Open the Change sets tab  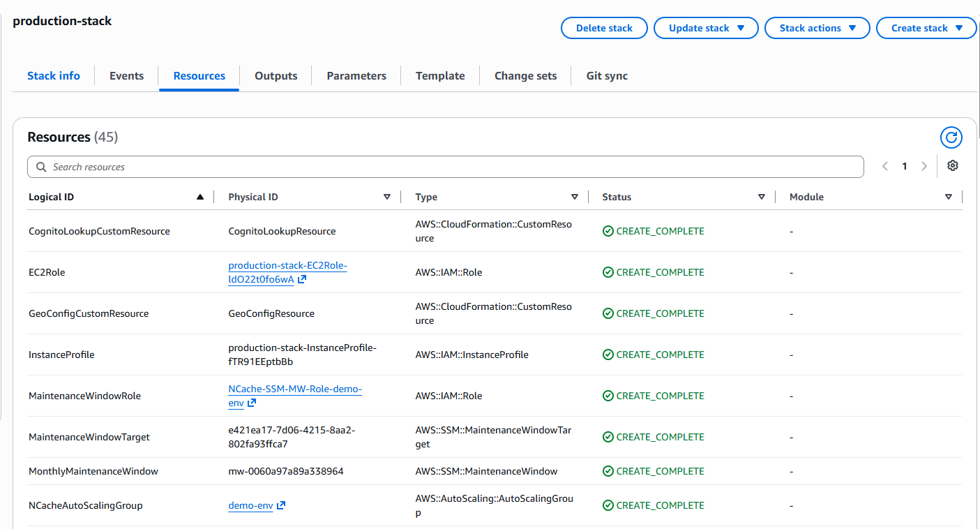coord(526,75)
